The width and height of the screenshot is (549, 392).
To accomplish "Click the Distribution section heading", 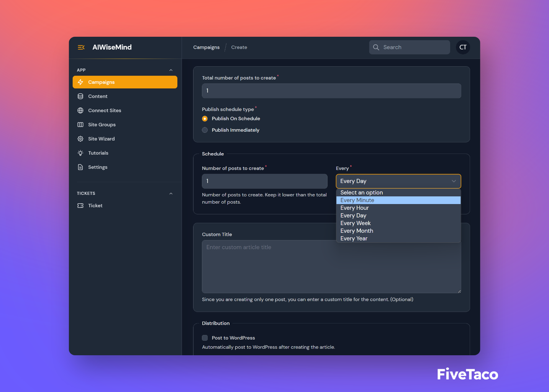I will (216, 323).
